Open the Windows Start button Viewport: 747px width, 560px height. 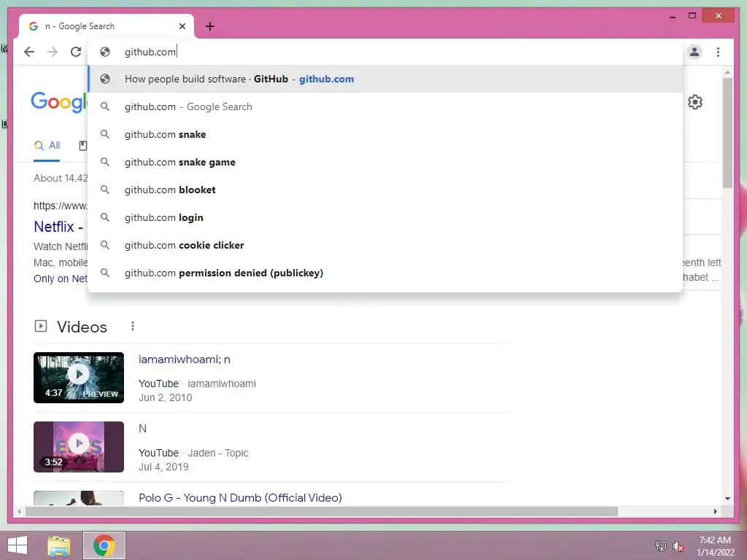coord(18,545)
